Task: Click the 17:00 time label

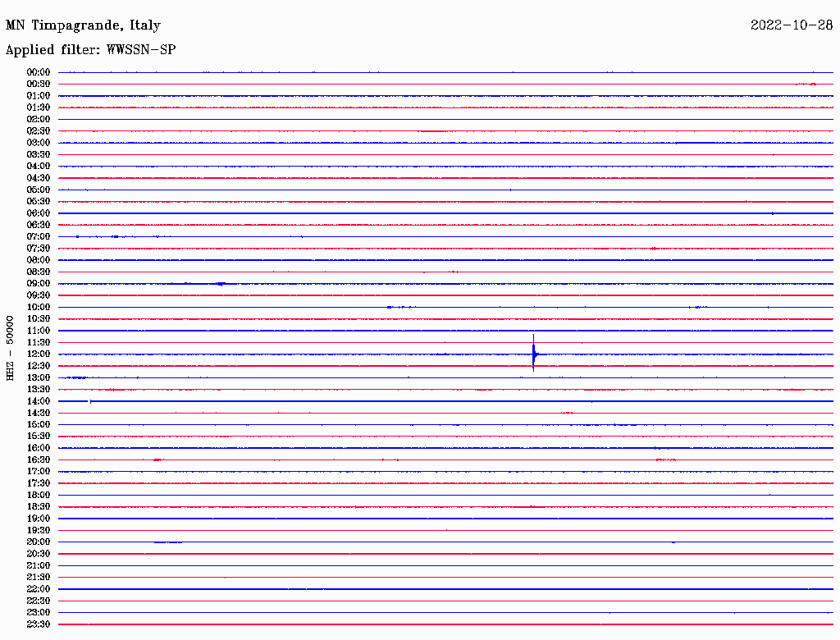Action: coord(39,472)
